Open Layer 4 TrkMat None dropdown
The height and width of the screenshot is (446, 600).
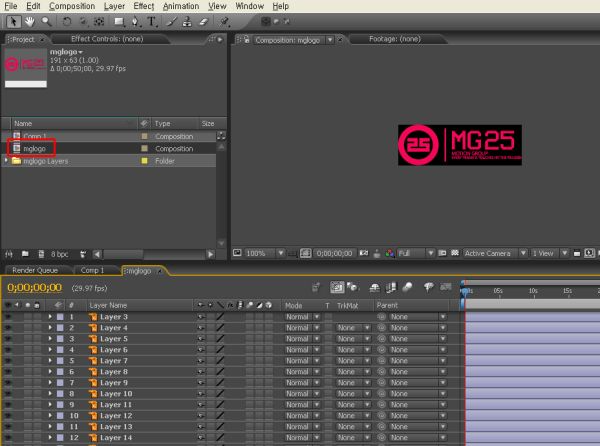pos(354,328)
